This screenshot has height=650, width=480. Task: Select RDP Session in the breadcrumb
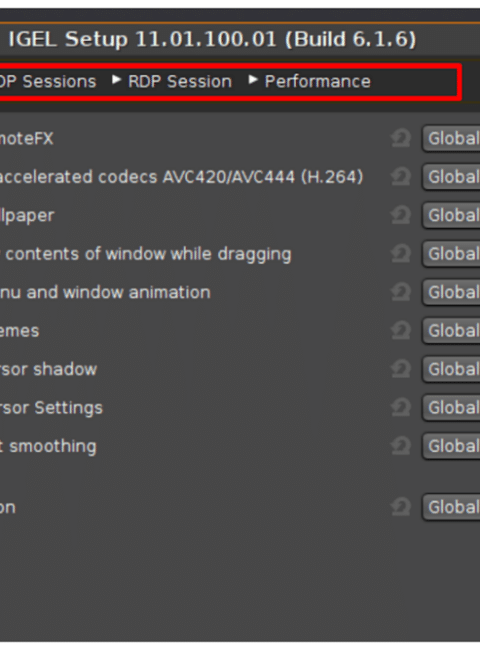coord(180,82)
